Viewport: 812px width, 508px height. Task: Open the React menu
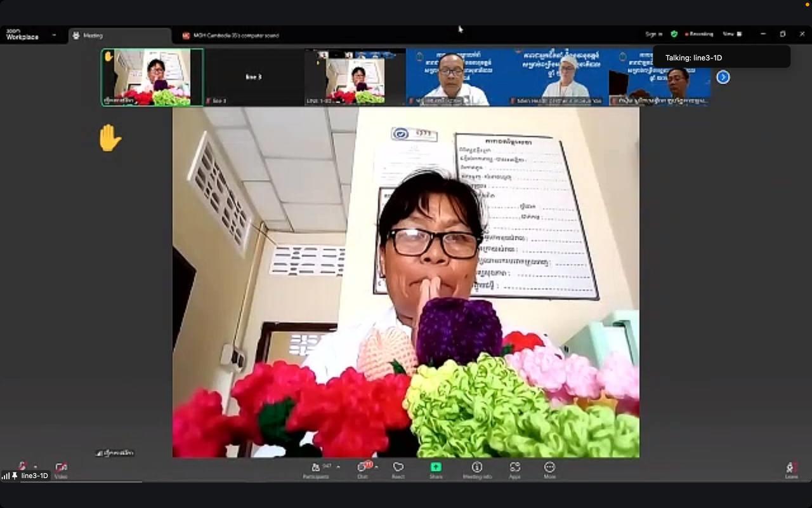tap(398, 470)
